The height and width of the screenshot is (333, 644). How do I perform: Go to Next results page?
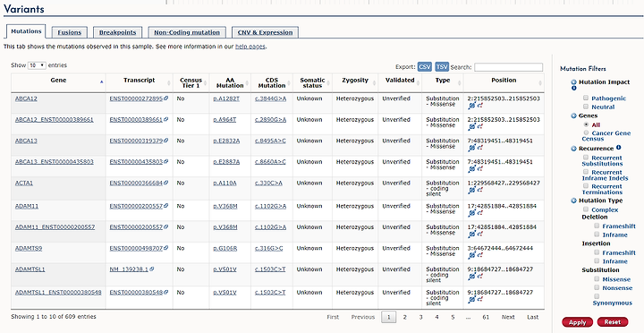pos(508,317)
